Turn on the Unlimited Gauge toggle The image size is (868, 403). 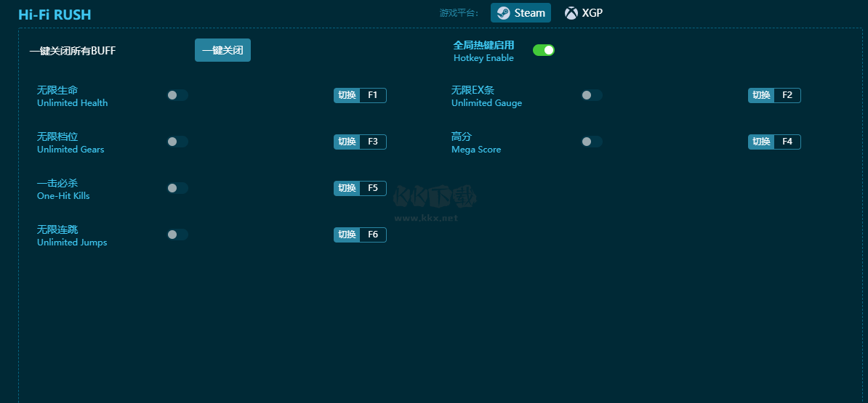592,95
